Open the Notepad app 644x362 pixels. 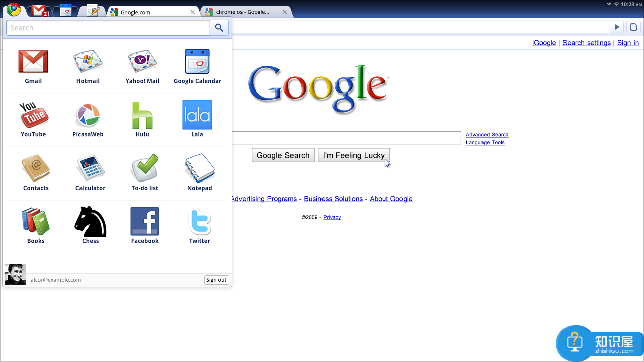pos(200,168)
